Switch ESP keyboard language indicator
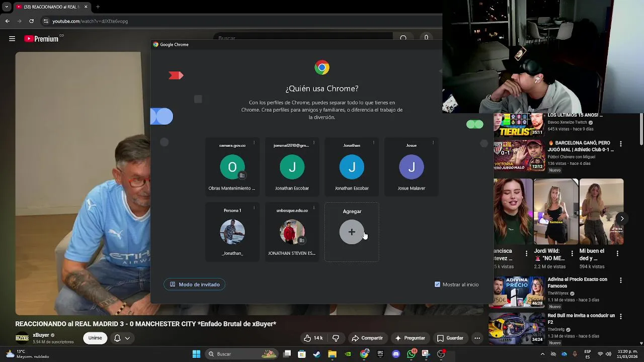Image resolution: width=644 pixels, height=362 pixels. click(588, 354)
